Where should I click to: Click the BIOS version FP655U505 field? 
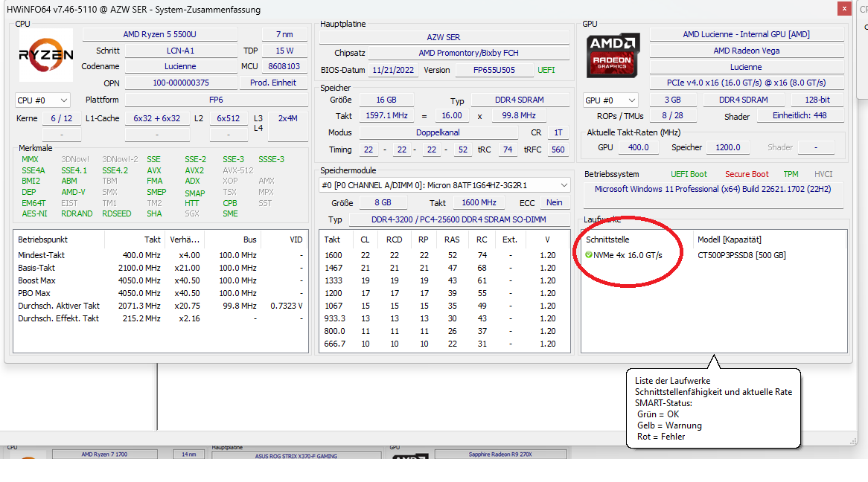pyautogui.click(x=494, y=70)
